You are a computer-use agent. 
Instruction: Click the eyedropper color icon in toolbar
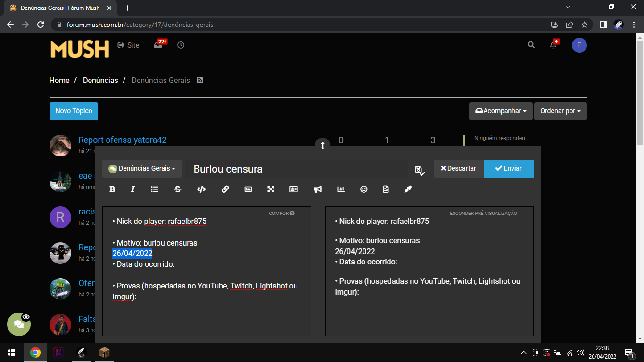(x=408, y=189)
